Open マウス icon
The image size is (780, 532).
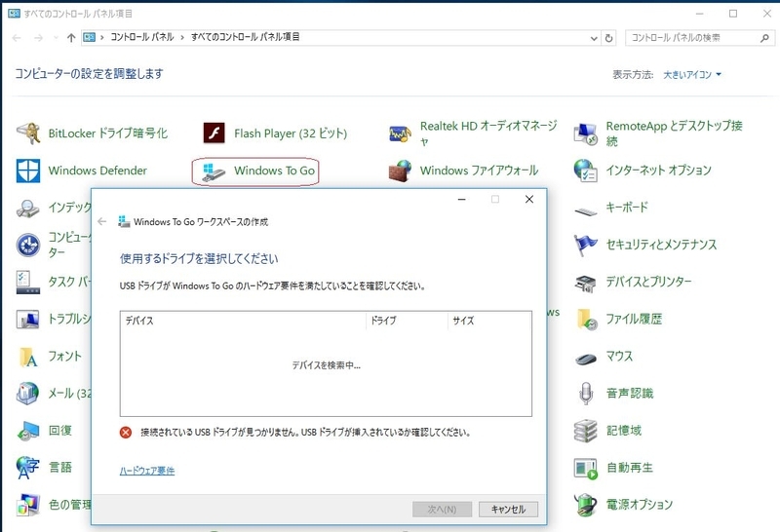click(x=586, y=358)
